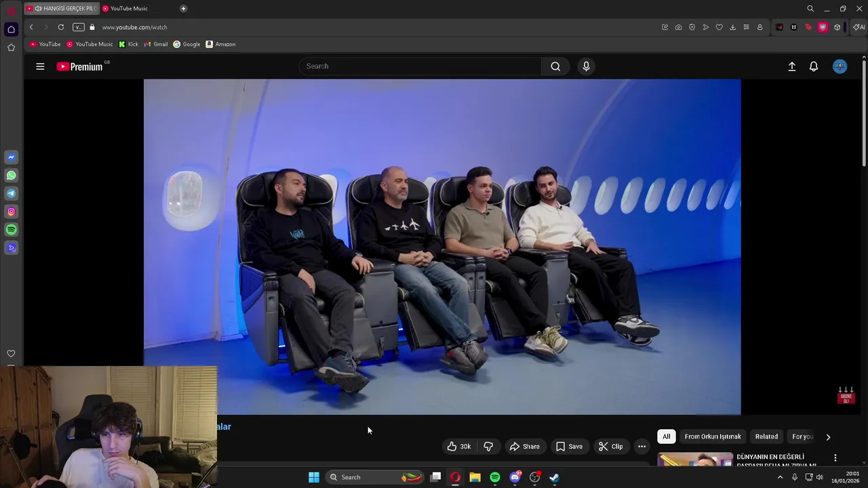The width and height of the screenshot is (868, 488).
Task: Open the Gmail bookmark
Action: [155, 44]
